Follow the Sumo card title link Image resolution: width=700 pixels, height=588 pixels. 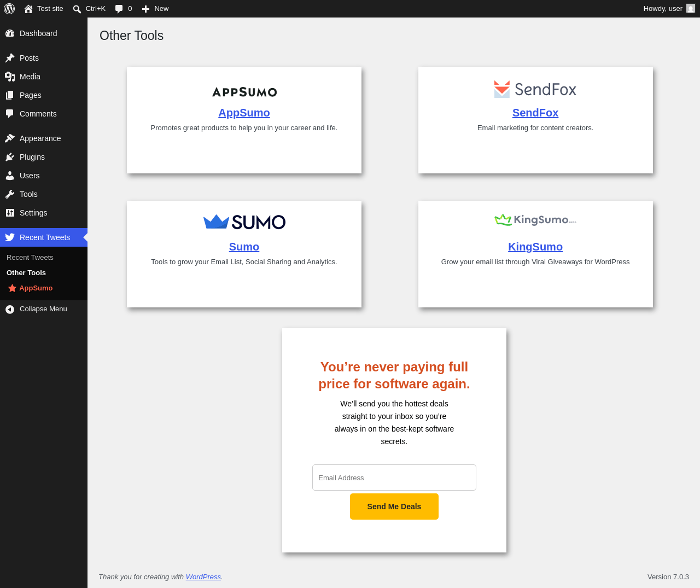[x=244, y=247]
